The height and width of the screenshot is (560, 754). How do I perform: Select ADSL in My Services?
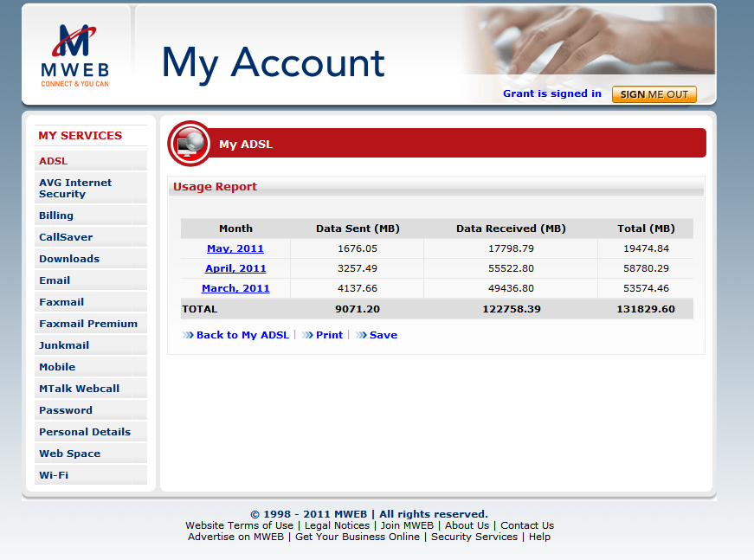pyautogui.click(x=53, y=161)
